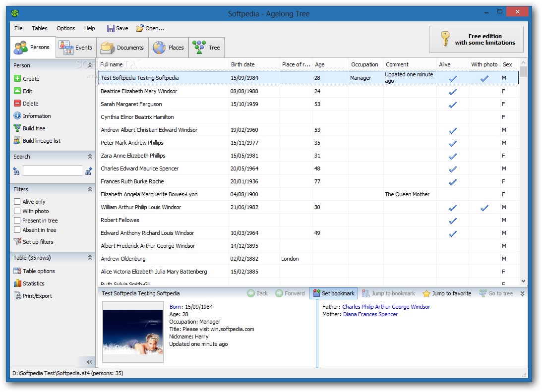Click the Agelong Tree app icon in title bar

point(15,13)
